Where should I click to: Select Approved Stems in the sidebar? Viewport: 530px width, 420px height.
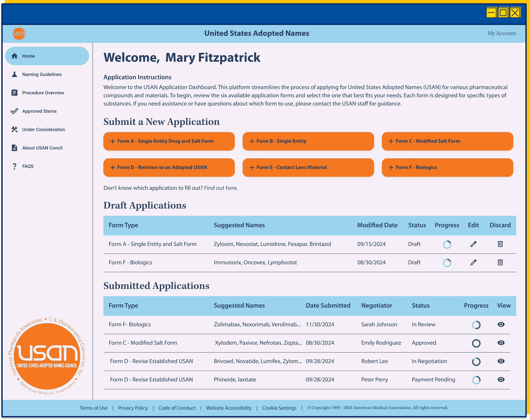pos(47,111)
